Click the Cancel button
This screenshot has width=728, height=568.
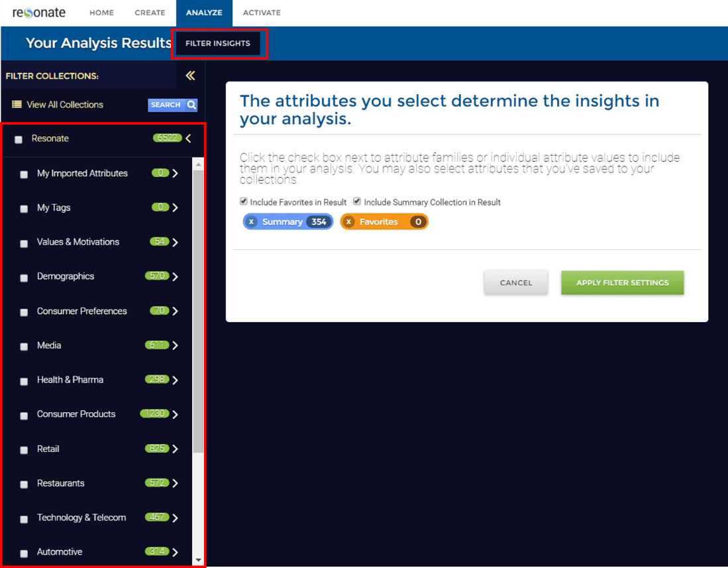pyautogui.click(x=515, y=282)
